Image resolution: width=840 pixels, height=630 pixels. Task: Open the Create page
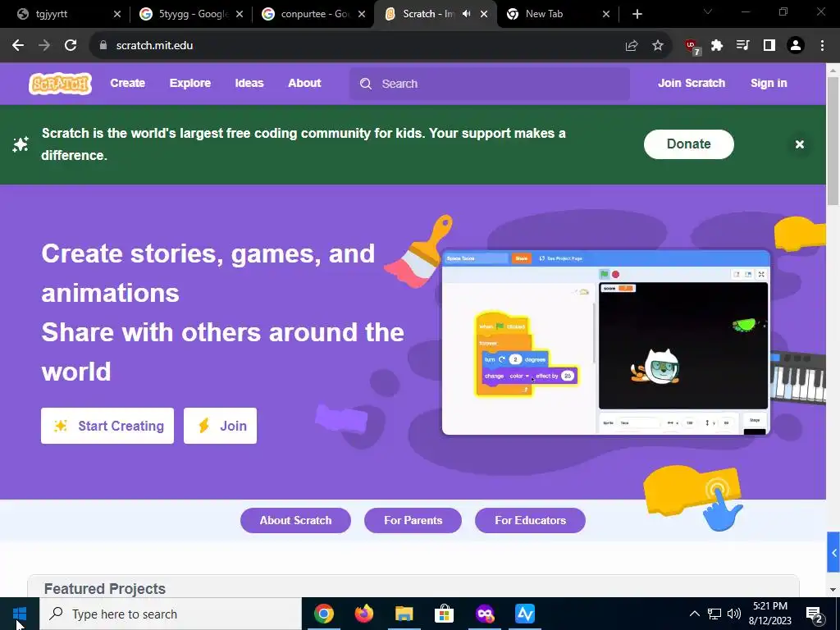tap(127, 83)
